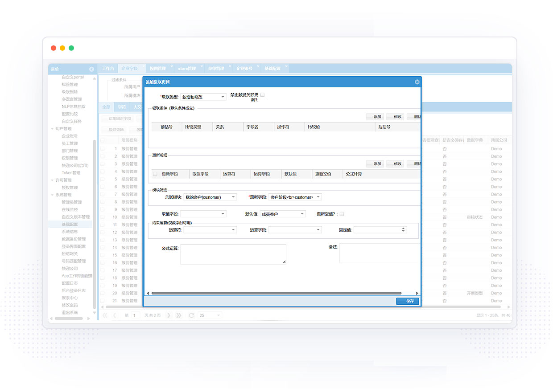This screenshot has width=553, height=392.
Task: Go to first page in pager
Action: (105, 315)
